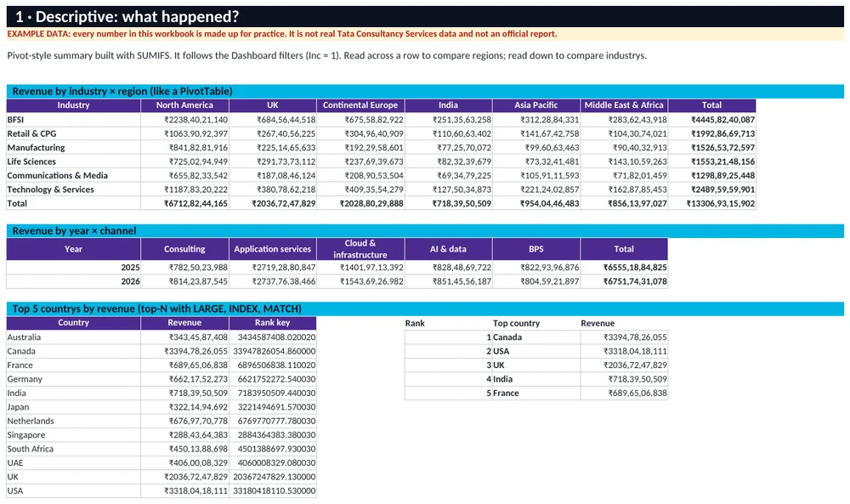Click the 'Revenue by industry × region' section header
The width and height of the screenshot is (850, 504).
[425, 91]
